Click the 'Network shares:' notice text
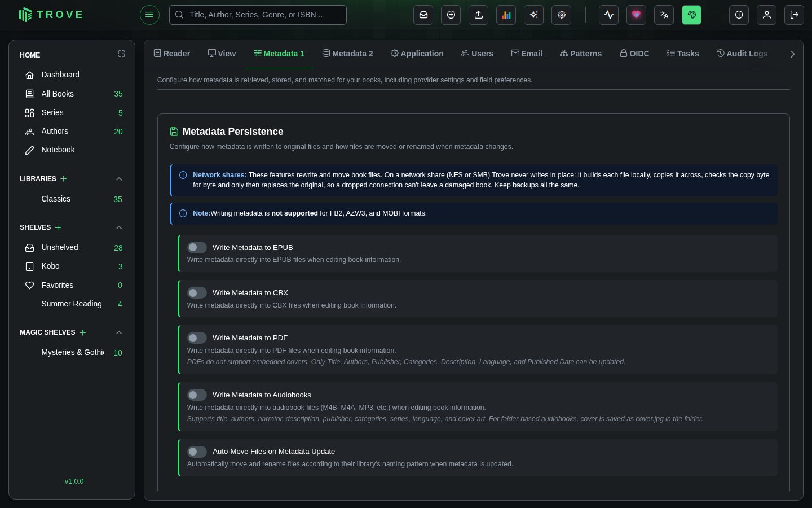This screenshot has width=812, height=508. click(219, 175)
